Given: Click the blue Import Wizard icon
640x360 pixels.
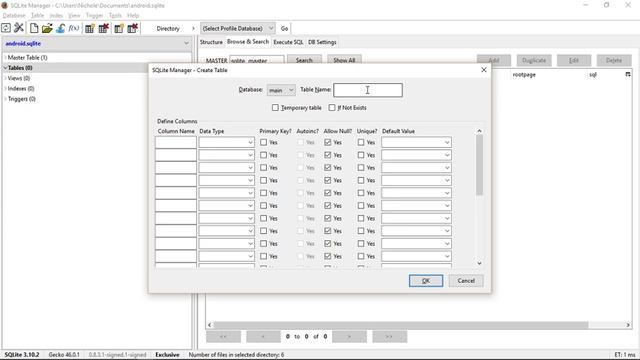Looking at the screenshot, I should coord(60,28).
